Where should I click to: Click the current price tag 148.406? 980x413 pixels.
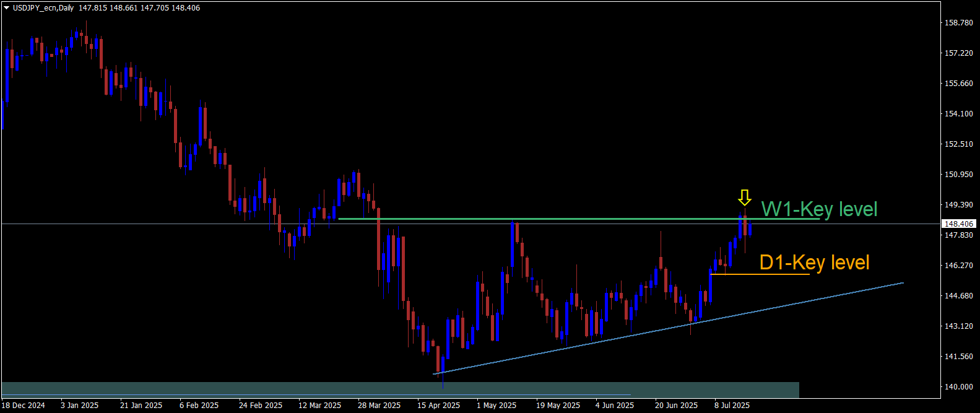(959, 224)
